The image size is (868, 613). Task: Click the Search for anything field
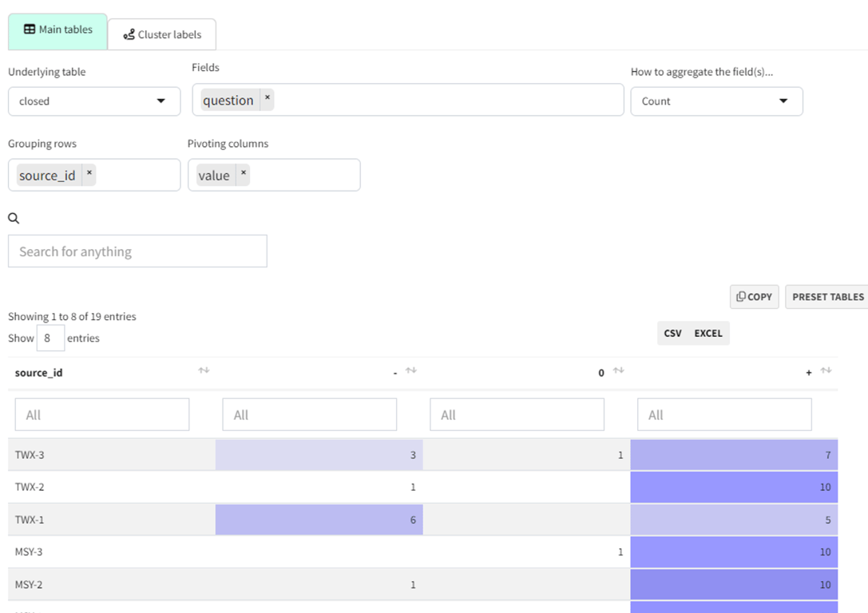point(137,251)
